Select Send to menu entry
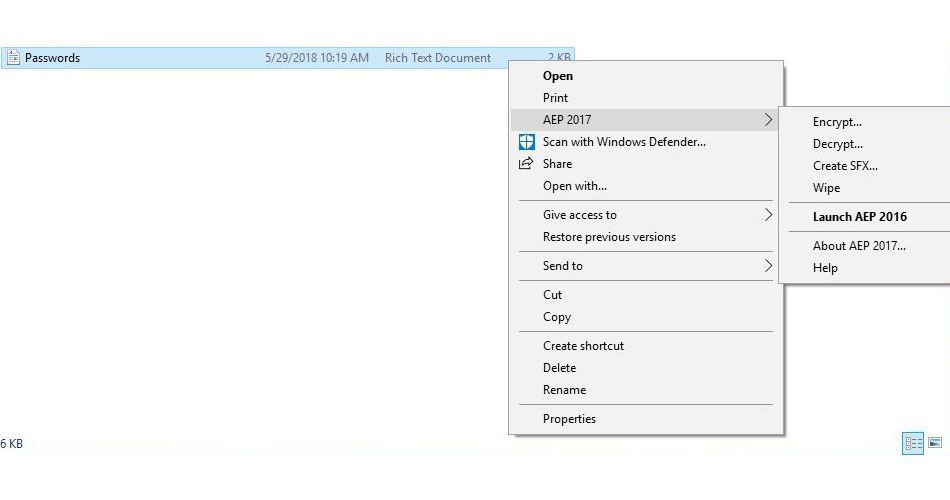 tap(646, 265)
